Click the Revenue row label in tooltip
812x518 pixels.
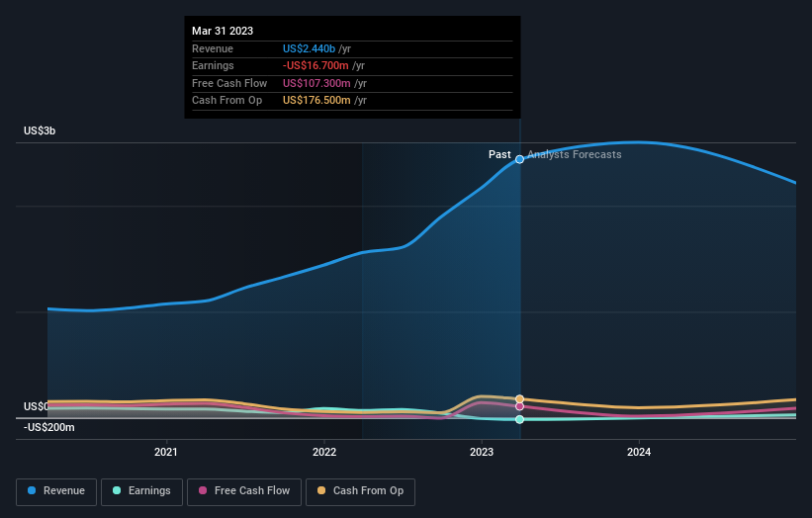point(213,48)
